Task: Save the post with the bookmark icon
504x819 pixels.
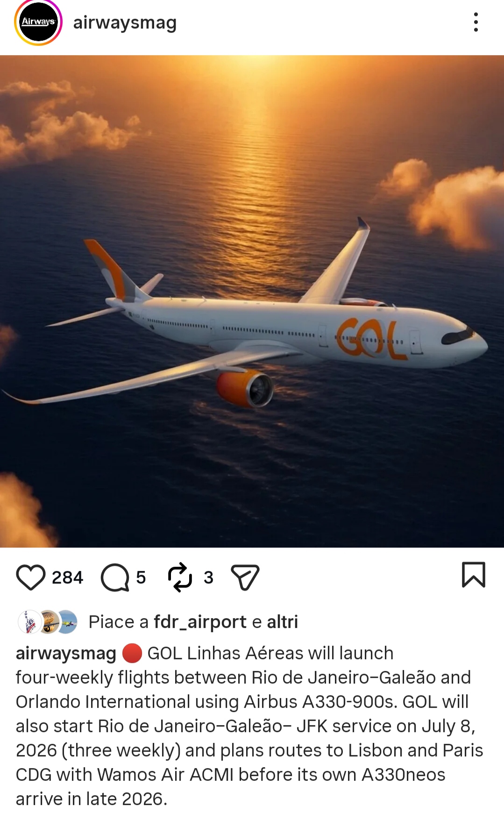Action: tap(474, 575)
